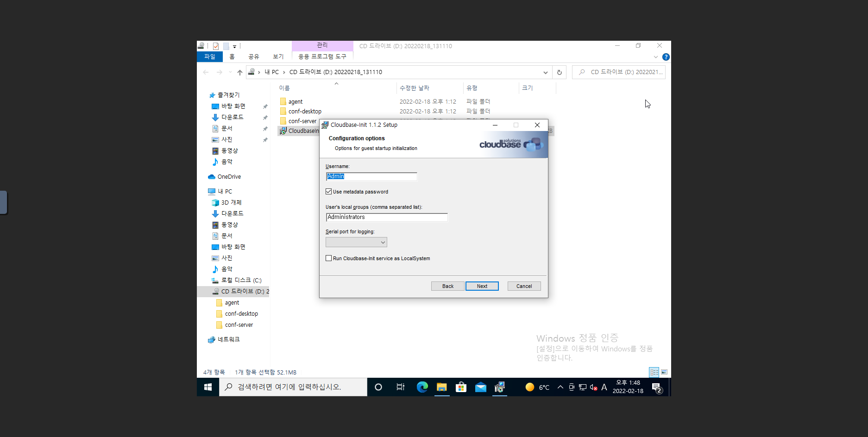
Task: Enable 'Run Cloudbase-Init service as LocalSystem'
Action: point(329,258)
